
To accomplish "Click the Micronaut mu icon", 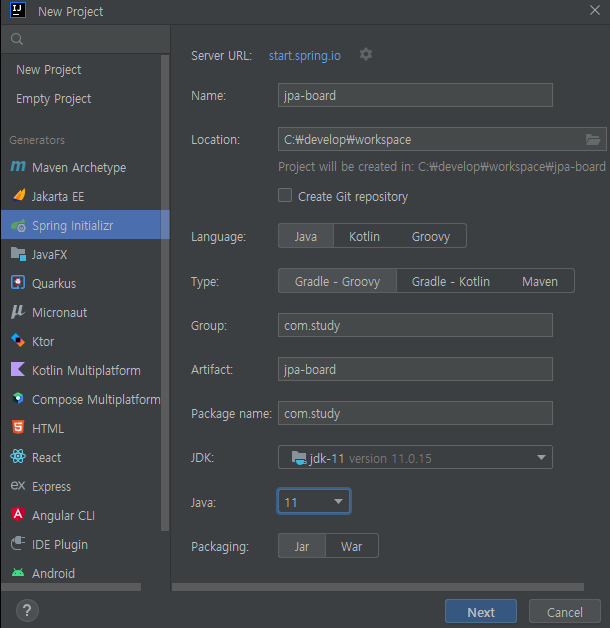I will pos(18,312).
